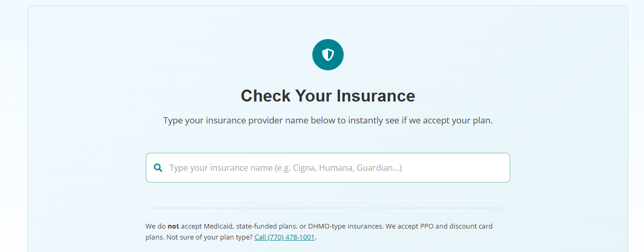Click the horizontal divider below the search box
This screenshot has width=644, height=252.
(327, 208)
